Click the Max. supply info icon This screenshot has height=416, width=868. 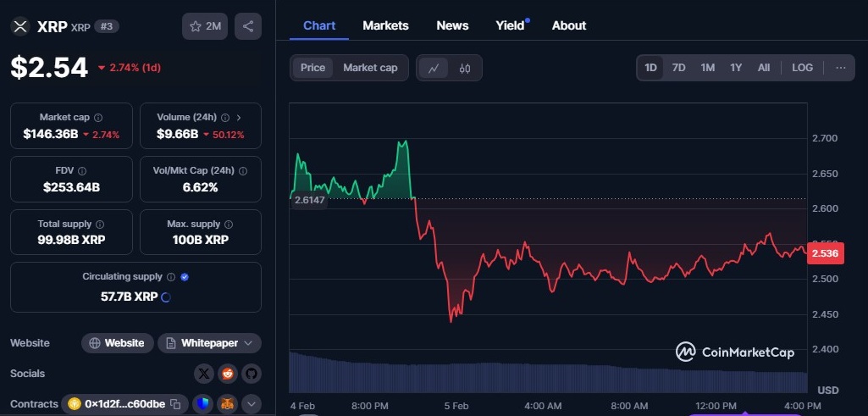229,225
